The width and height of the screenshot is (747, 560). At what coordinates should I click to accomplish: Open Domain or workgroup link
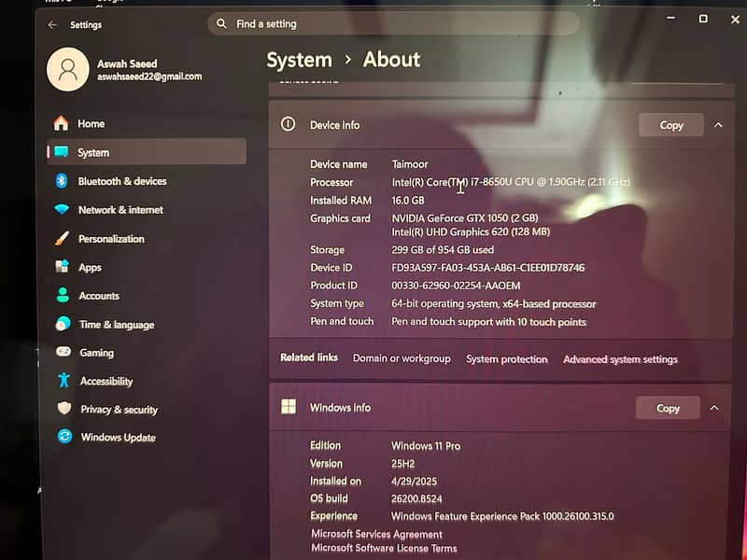[x=402, y=358]
